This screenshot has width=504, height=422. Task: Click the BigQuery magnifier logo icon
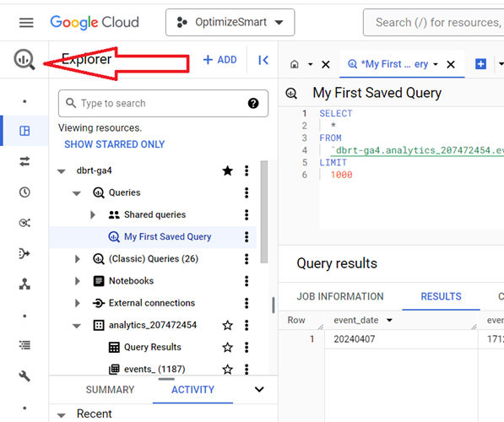[24, 59]
